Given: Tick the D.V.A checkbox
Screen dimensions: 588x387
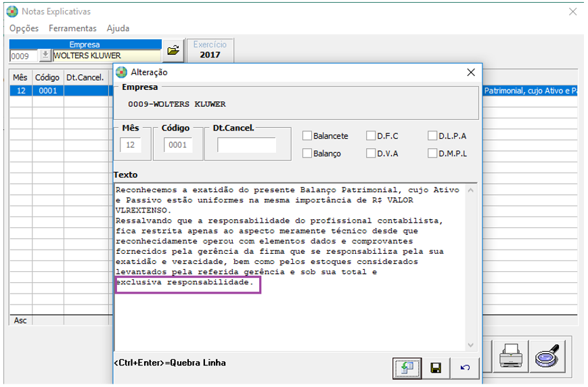Looking at the screenshot, I should (x=371, y=154).
